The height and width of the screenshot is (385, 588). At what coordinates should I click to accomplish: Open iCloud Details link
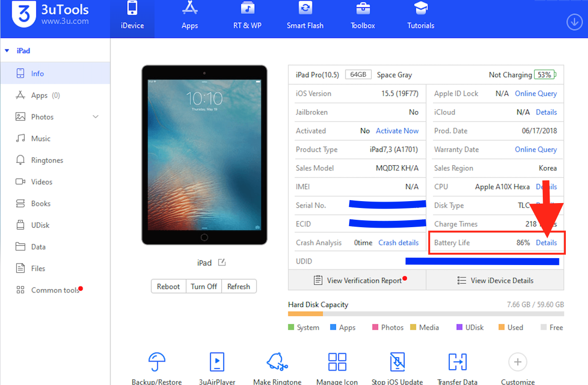tap(546, 112)
